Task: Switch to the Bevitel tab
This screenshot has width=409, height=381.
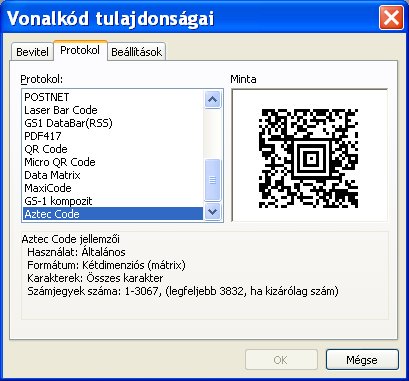Action: pyautogui.click(x=32, y=52)
